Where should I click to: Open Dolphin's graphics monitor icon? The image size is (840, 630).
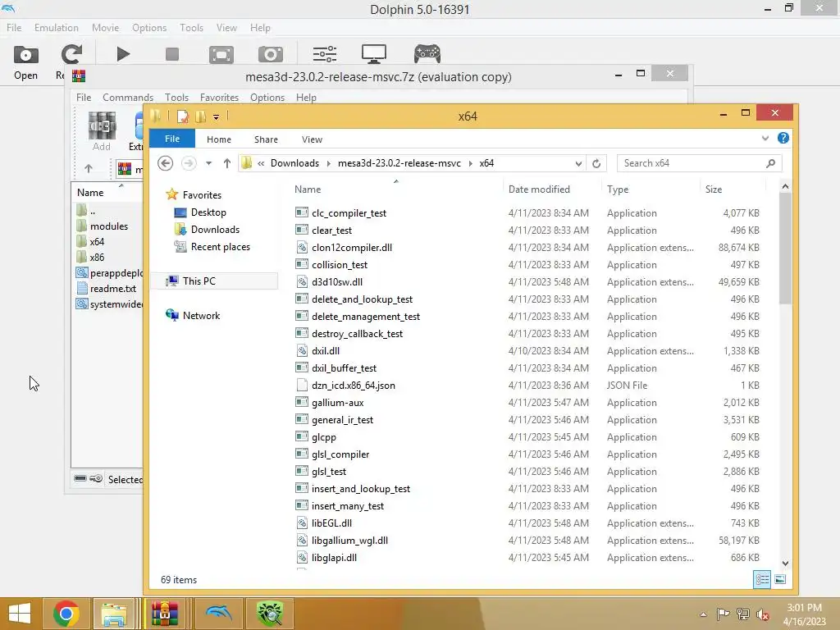pos(374,54)
